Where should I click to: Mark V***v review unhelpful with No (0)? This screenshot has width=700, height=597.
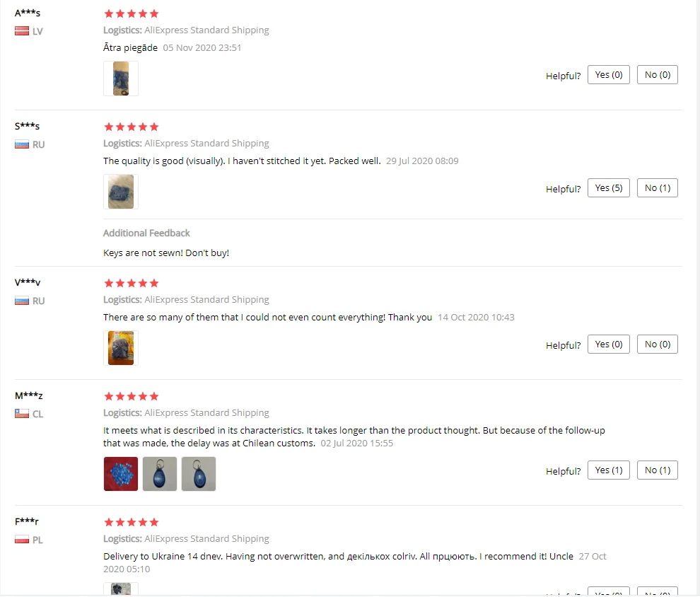point(657,344)
